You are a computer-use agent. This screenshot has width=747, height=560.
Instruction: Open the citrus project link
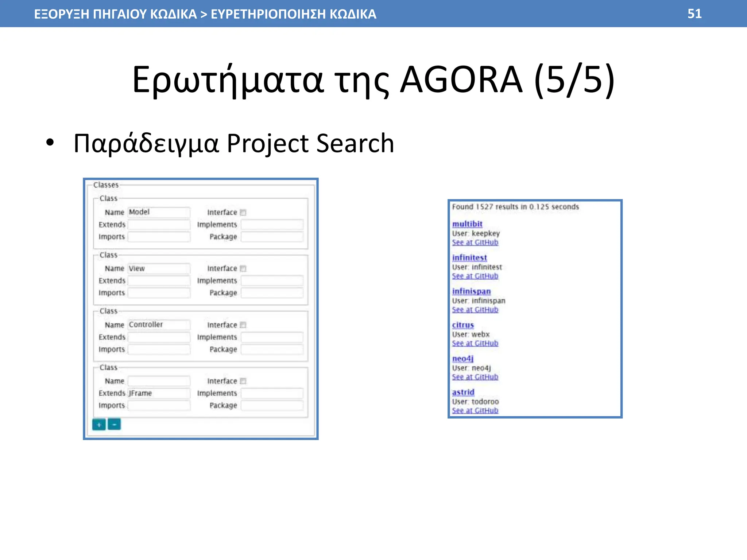(463, 325)
